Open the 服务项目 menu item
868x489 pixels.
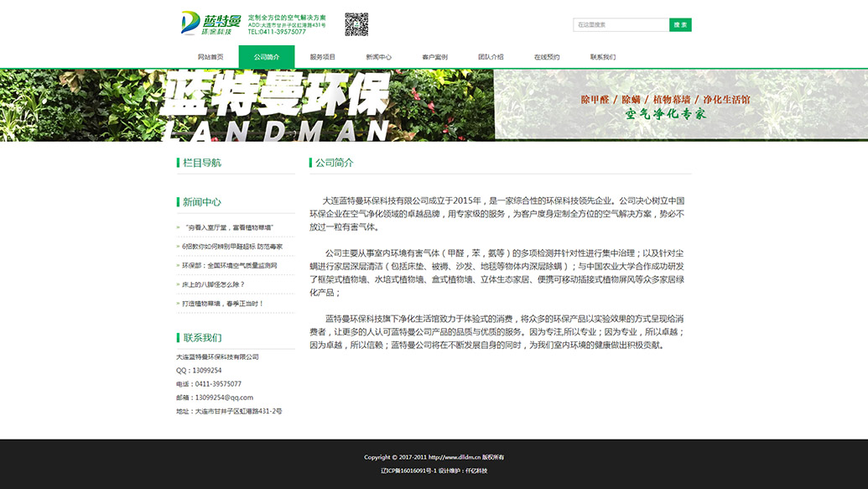pos(323,57)
